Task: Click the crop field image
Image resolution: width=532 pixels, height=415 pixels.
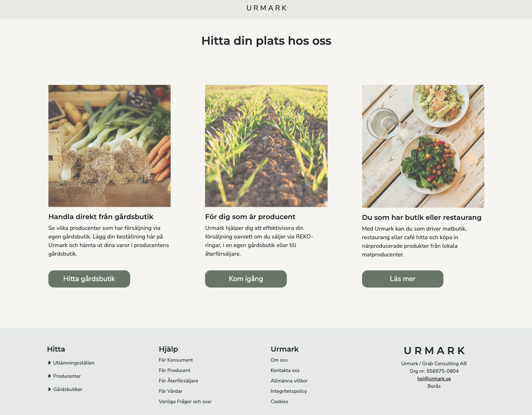Action: point(266,146)
